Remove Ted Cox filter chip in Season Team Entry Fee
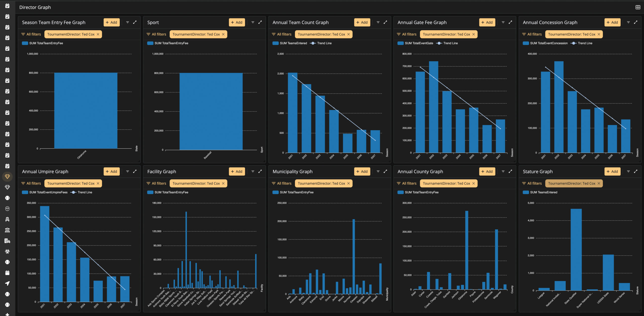Viewport: 644px width, 316px height. pyautogui.click(x=98, y=34)
